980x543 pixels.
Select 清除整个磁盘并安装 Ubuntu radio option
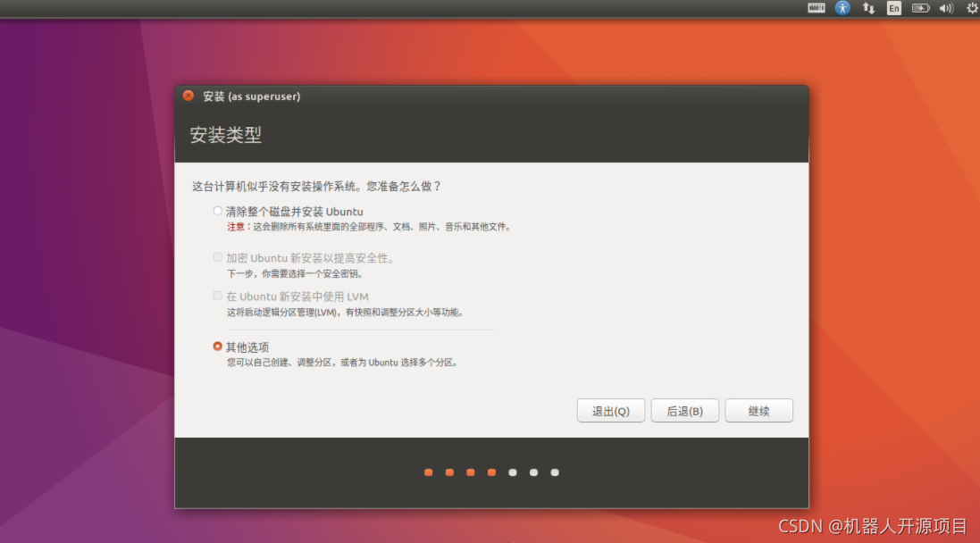[217, 211]
